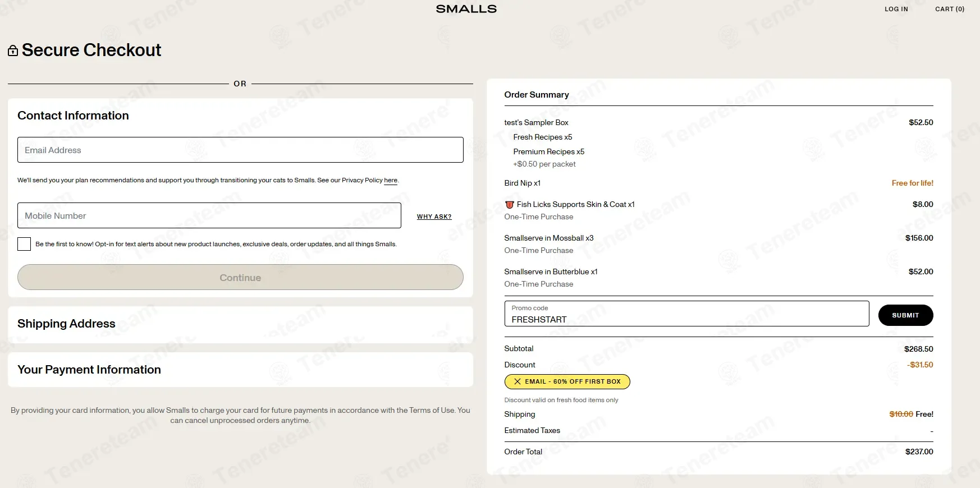Click the Fish Licks product icon

tap(510, 205)
